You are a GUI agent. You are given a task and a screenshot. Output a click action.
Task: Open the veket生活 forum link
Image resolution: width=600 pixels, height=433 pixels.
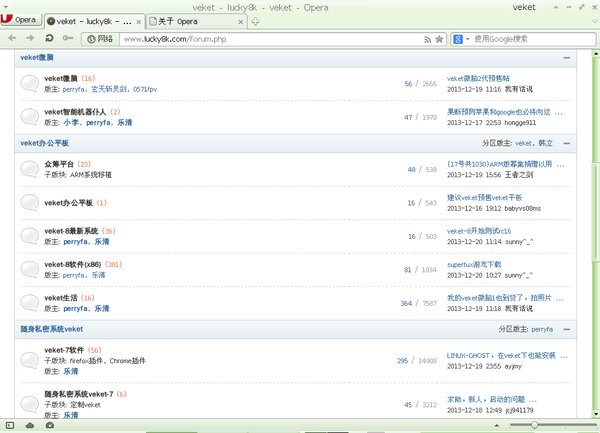61,298
